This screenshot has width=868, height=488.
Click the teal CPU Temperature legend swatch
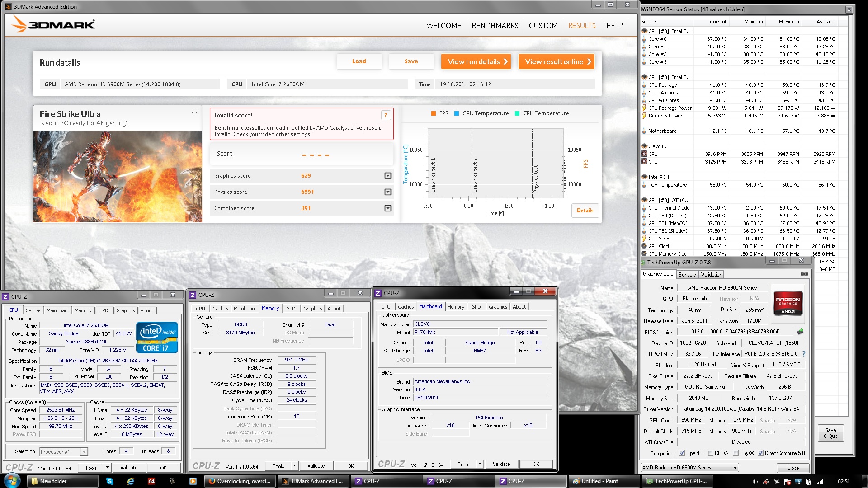(517, 113)
